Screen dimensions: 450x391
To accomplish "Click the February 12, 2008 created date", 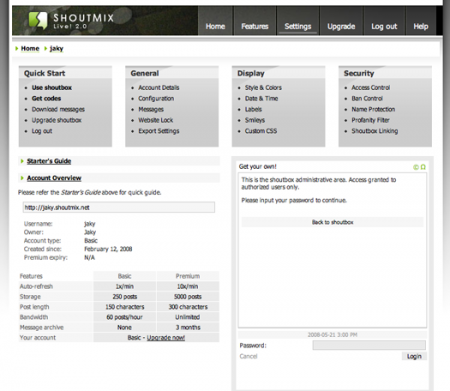I will click(x=108, y=249).
